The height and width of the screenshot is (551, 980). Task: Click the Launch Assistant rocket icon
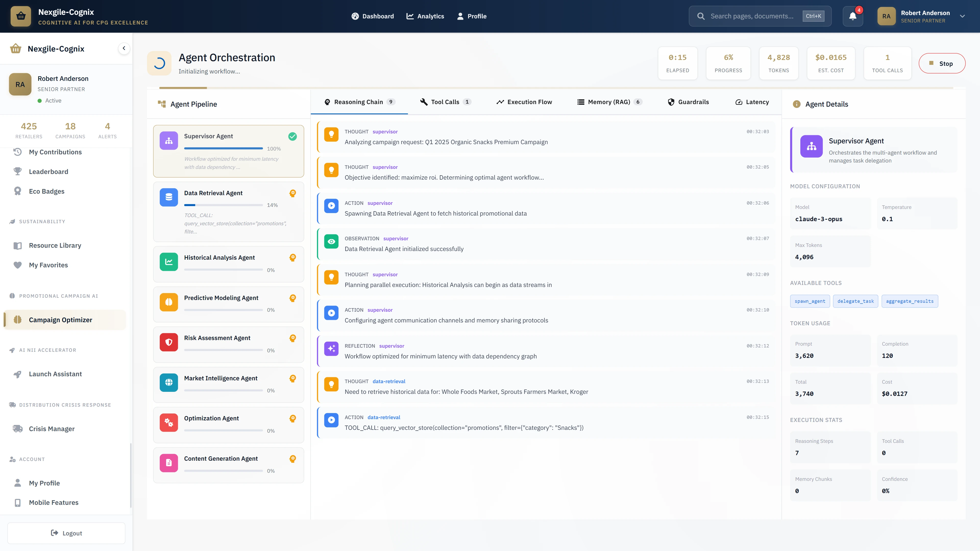(x=18, y=374)
